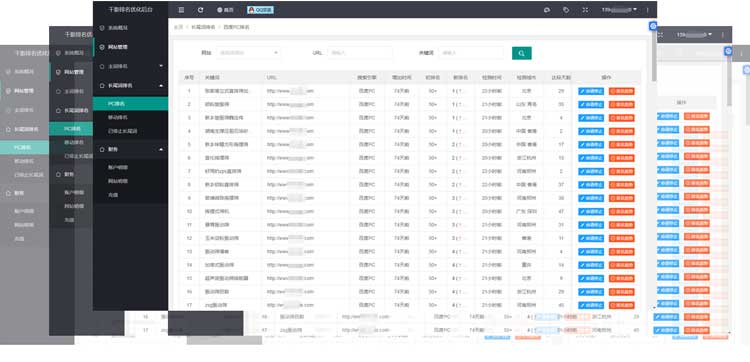The width and height of the screenshot is (750, 362).
Task: Click the vertical scrollbar thumb of the front window
Action: [x=654, y=56]
